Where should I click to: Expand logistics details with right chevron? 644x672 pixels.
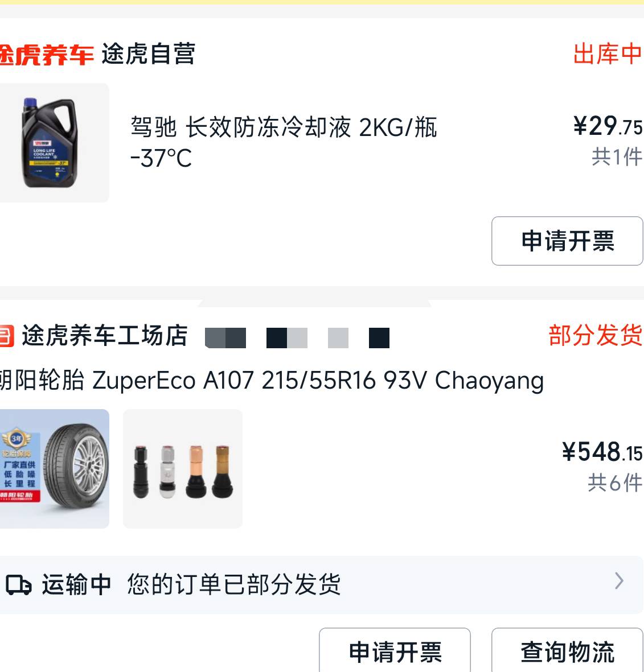pyautogui.click(x=619, y=581)
